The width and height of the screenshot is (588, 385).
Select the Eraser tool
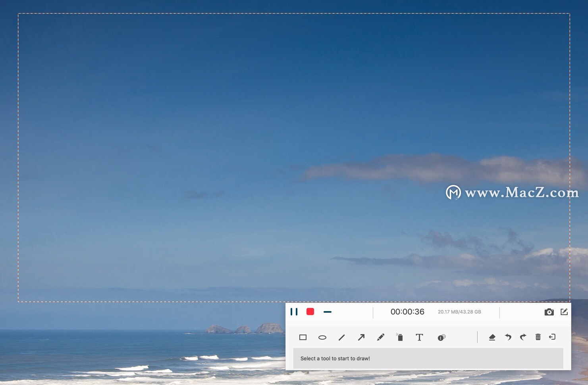click(492, 337)
